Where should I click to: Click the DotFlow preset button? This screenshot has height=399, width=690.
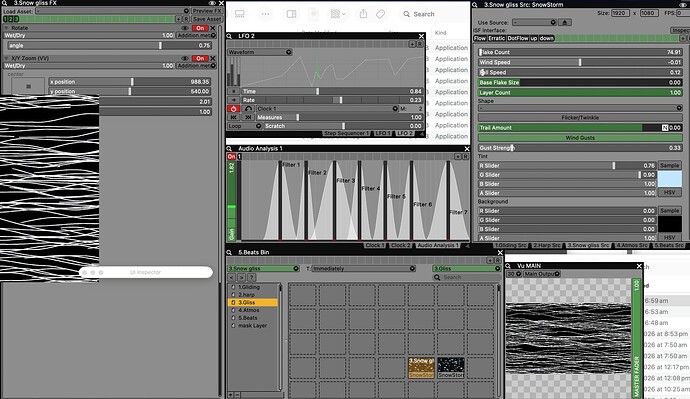[518, 39]
